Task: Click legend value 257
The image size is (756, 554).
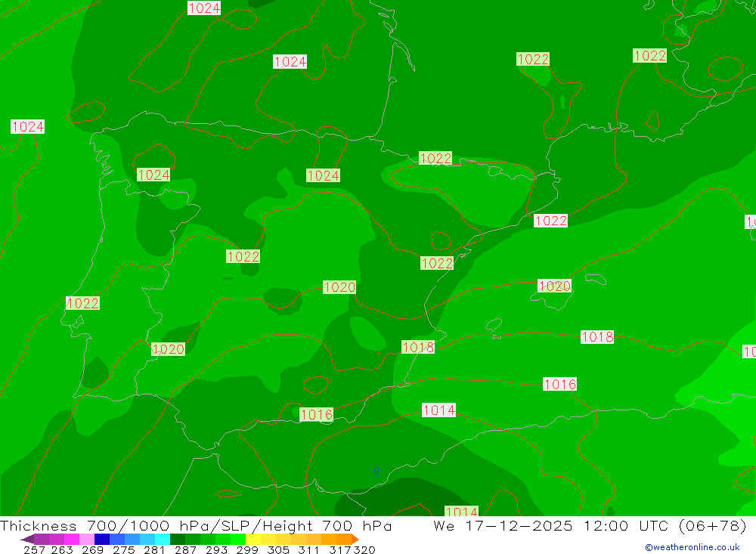Action: [34, 549]
